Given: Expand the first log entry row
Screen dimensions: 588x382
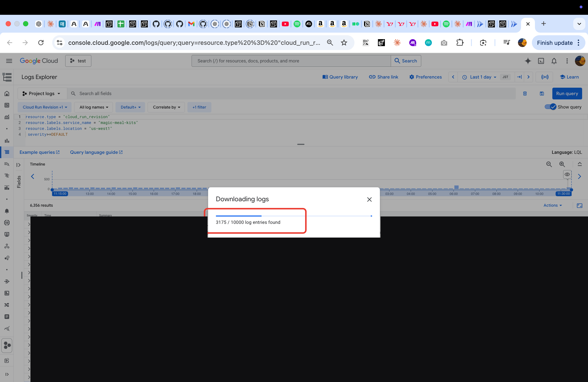Looking at the screenshot, I should (x=29, y=224).
